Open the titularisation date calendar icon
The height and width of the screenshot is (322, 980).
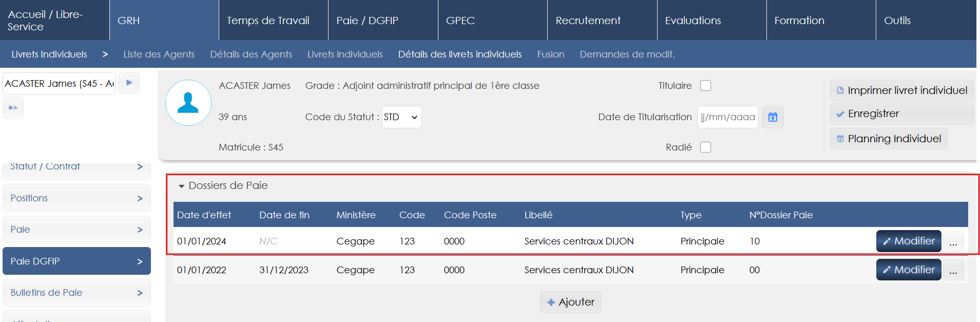(x=773, y=117)
